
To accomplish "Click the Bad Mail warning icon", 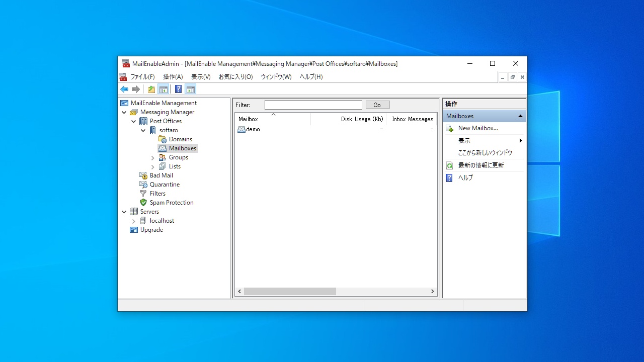I will point(143,175).
